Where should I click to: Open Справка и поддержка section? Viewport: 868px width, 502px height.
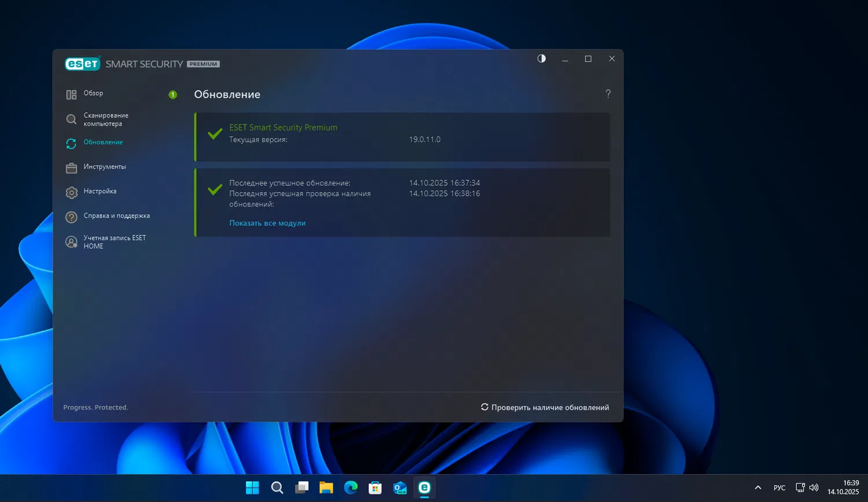(117, 216)
